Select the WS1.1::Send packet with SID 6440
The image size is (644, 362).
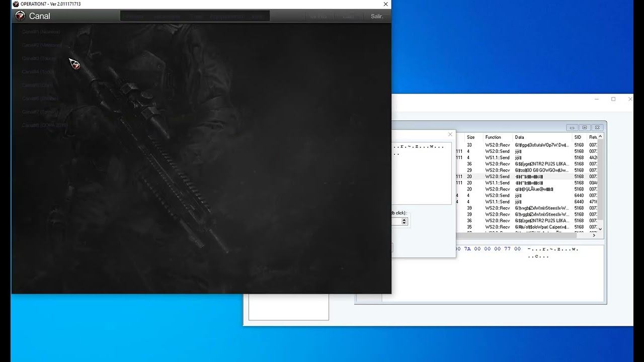coord(527,202)
